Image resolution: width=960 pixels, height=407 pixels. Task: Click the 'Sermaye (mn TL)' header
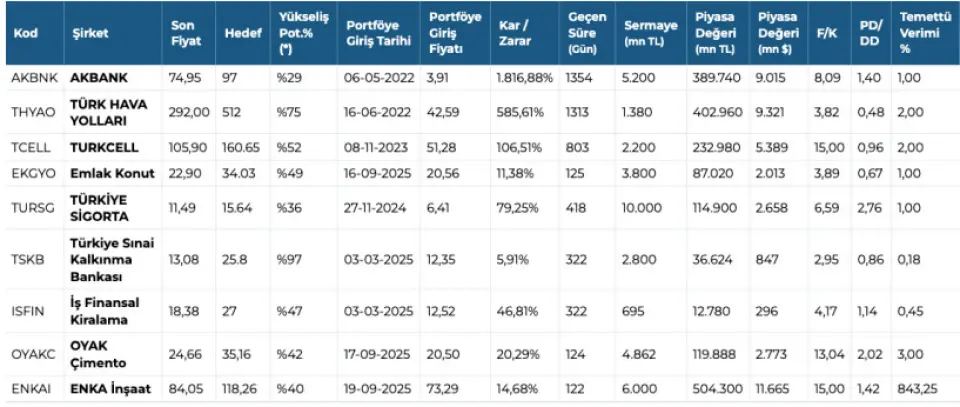[x=646, y=33]
